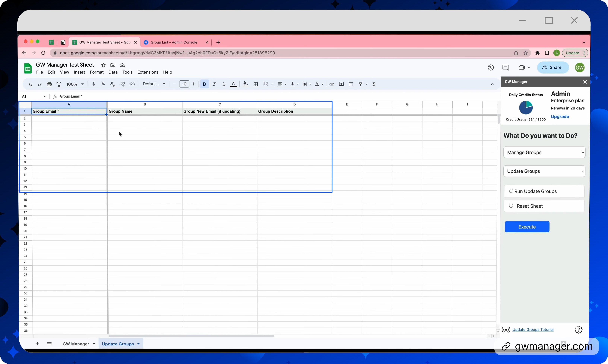Image resolution: width=608 pixels, height=364 pixels.
Task: Expand the Manage Groups dropdown
Action: click(544, 152)
